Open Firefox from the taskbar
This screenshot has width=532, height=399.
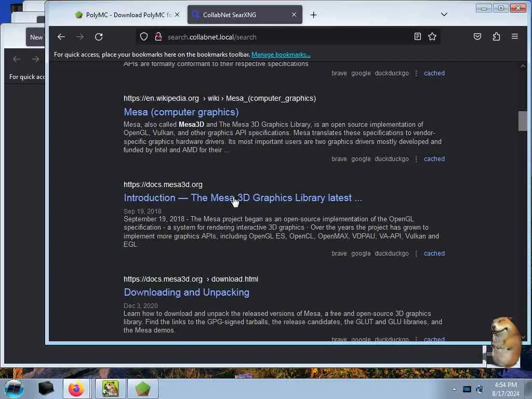76,389
